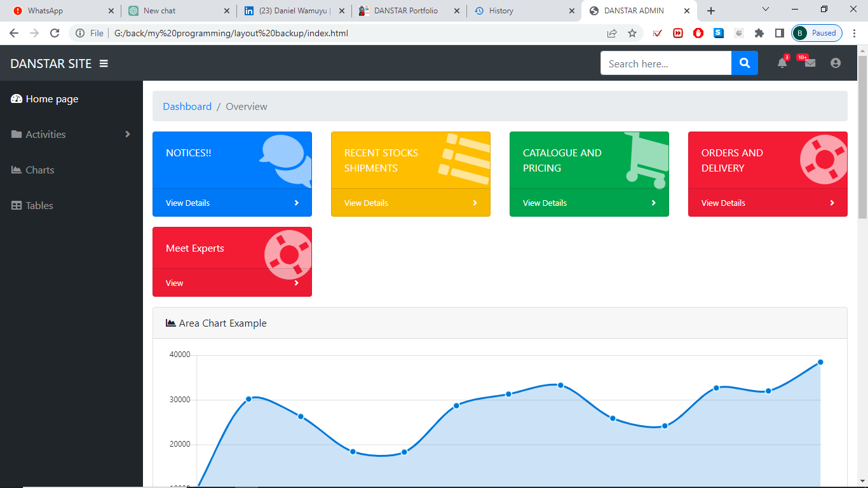Open Tables in the sidebar

39,205
